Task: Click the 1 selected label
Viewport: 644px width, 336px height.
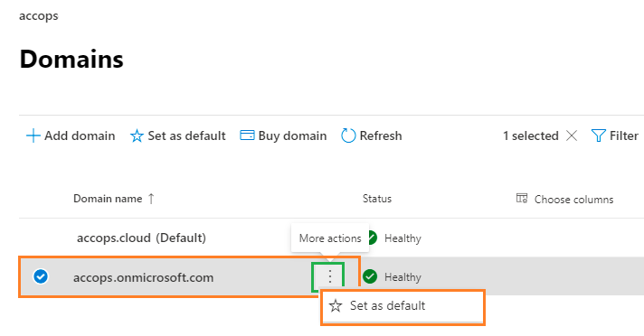Action: [531, 135]
